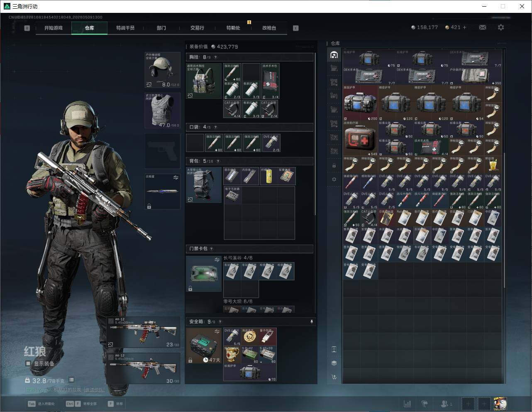This screenshot has height=412, width=532.
Task: Tick the first AK-12 weapon checkbox
Action: [x=111, y=321]
